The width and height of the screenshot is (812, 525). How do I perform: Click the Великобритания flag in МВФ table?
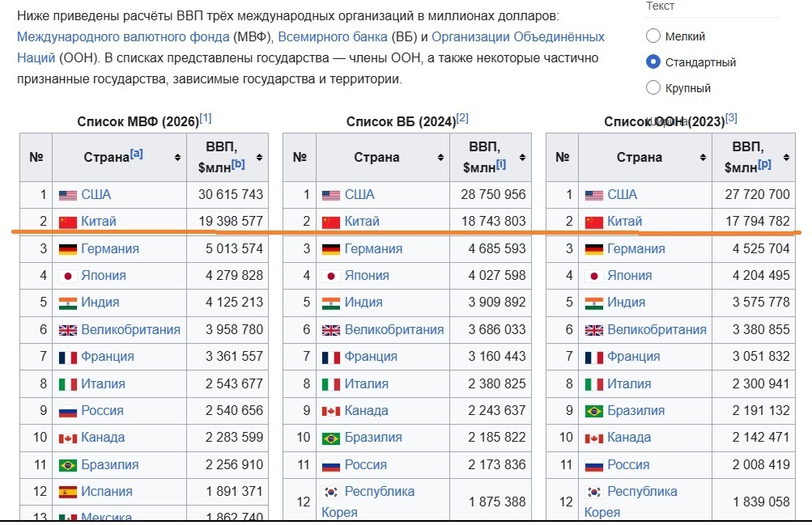(68, 331)
